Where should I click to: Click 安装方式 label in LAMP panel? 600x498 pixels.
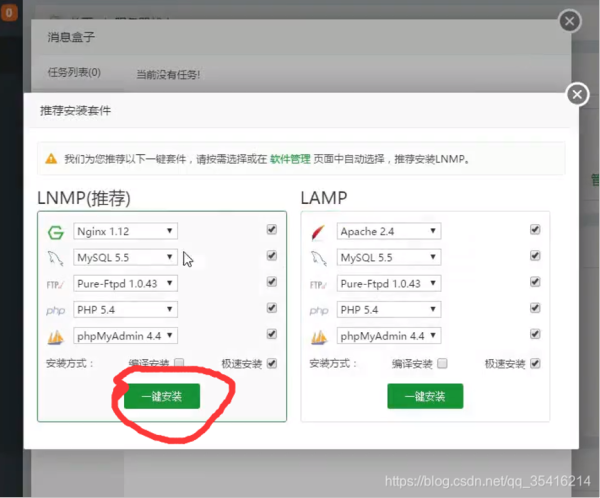coord(333,363)
